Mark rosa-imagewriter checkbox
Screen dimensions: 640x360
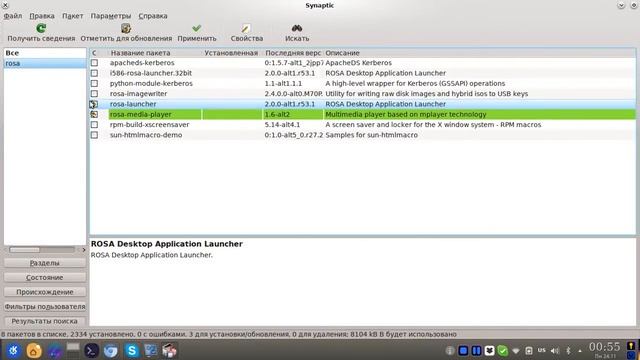tap(94, 93)
